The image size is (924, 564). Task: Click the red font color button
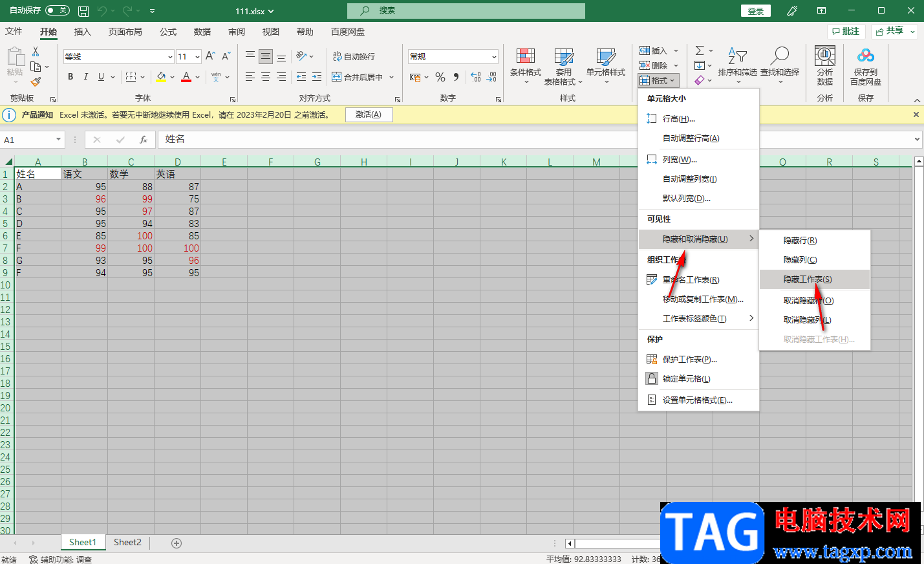[x=186, y=77]
